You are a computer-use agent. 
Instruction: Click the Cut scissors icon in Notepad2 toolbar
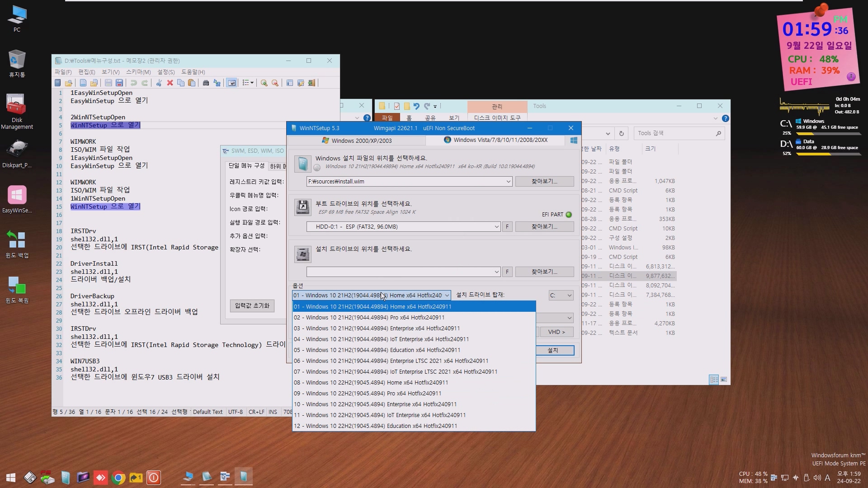pyautogui.click(x=159, y=83)
